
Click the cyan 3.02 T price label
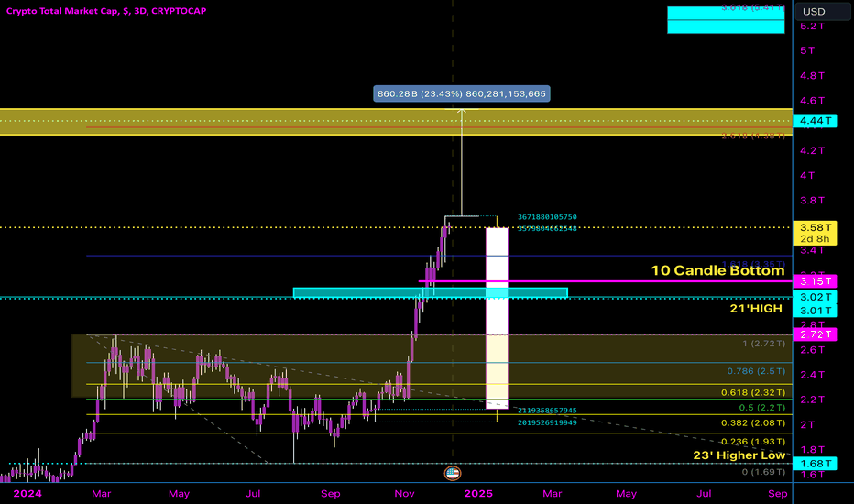(x=815, y=297)
